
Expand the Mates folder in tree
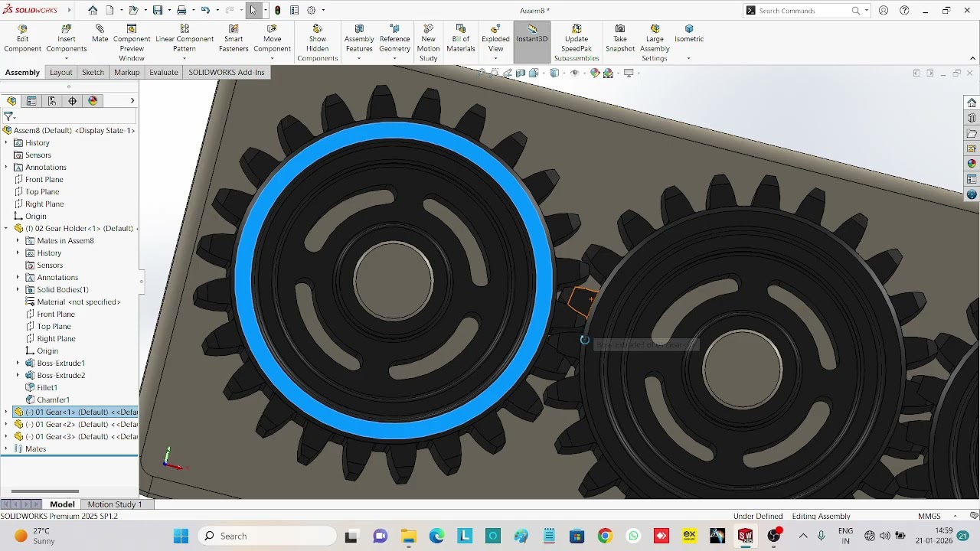[6, 448]
